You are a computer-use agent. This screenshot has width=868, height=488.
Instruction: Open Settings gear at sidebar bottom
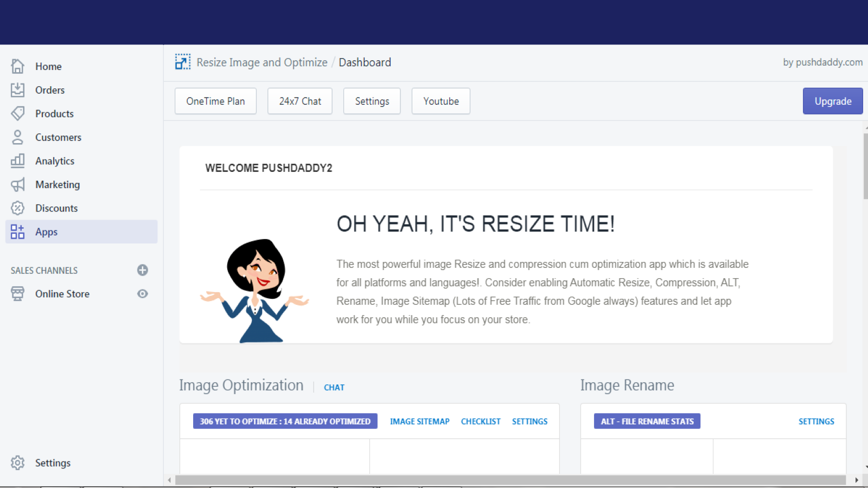tap(17, 463)
